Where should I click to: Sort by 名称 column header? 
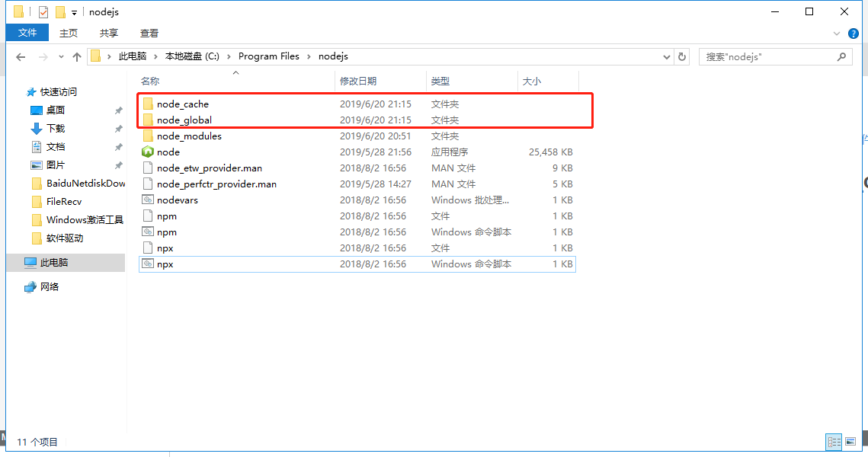click(150, 81)
